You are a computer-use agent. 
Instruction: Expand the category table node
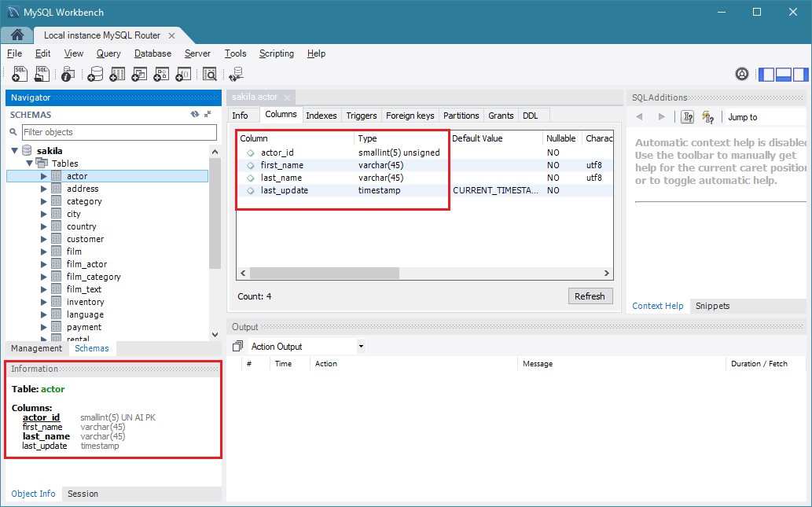44,201
